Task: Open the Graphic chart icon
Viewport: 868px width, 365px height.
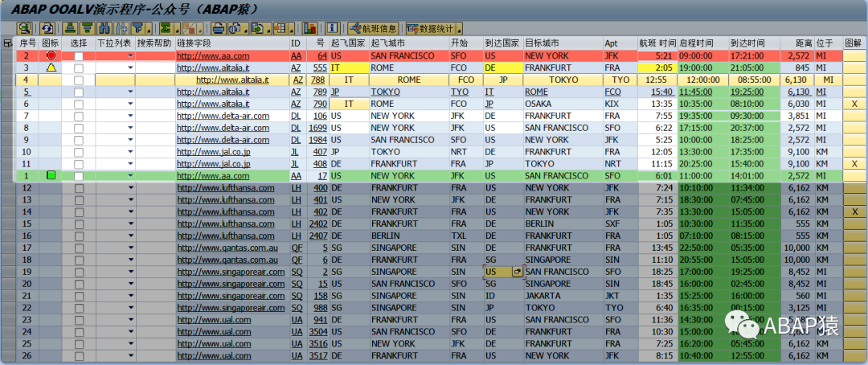Action: click(309, 27)
